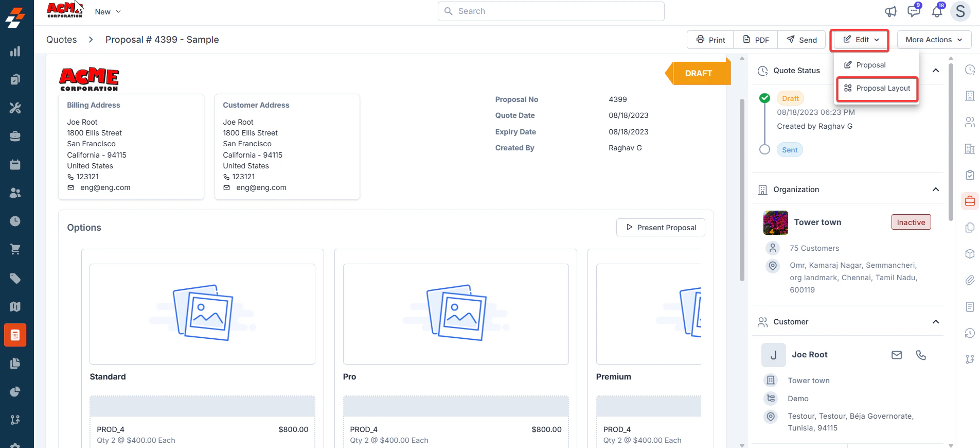Click the Sent status step
The image size is (980, 448).
pyautogui.click(x=790, y=150)
